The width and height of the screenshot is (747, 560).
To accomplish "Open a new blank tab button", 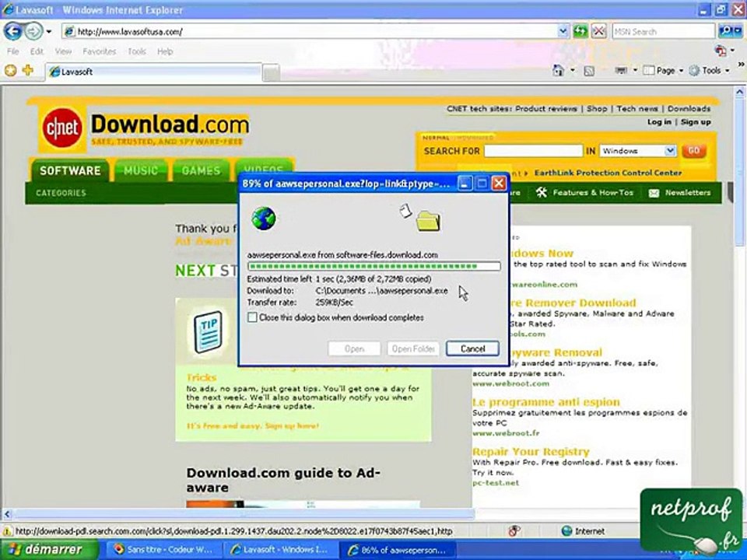I will coord(271,73).
